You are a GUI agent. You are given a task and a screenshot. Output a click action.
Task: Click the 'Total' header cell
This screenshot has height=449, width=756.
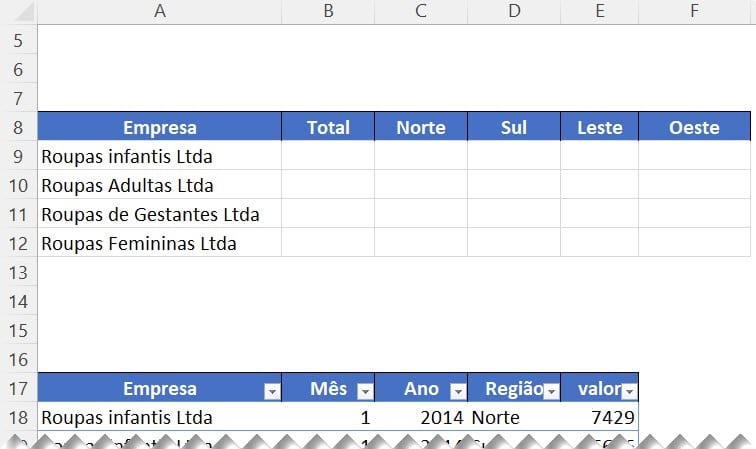pyautogui.click(x=328, y=127)
